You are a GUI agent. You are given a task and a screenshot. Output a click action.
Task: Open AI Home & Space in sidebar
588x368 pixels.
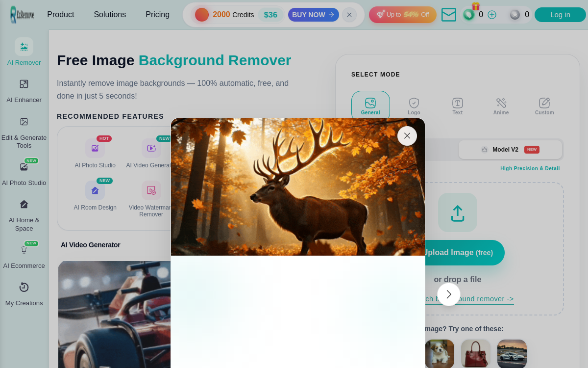(24, 216)
